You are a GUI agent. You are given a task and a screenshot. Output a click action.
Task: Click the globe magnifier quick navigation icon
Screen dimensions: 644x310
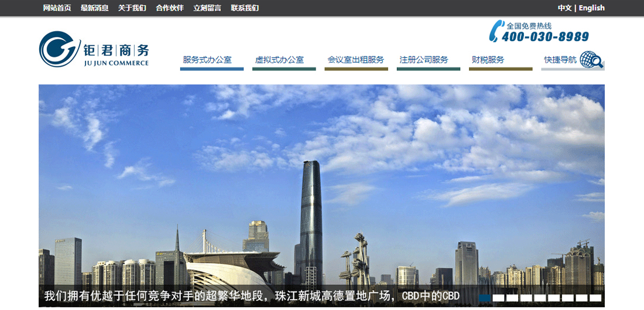592,60
